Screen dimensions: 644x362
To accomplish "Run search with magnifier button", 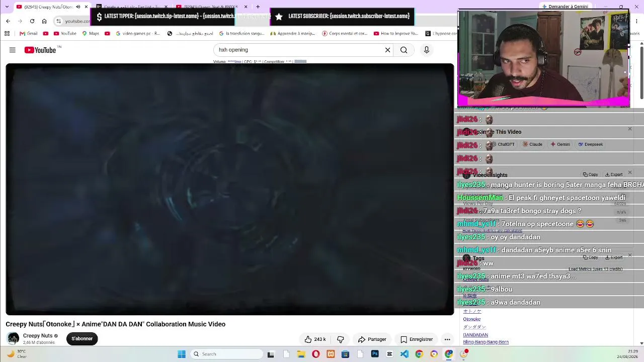I will (x=404, y=50).
